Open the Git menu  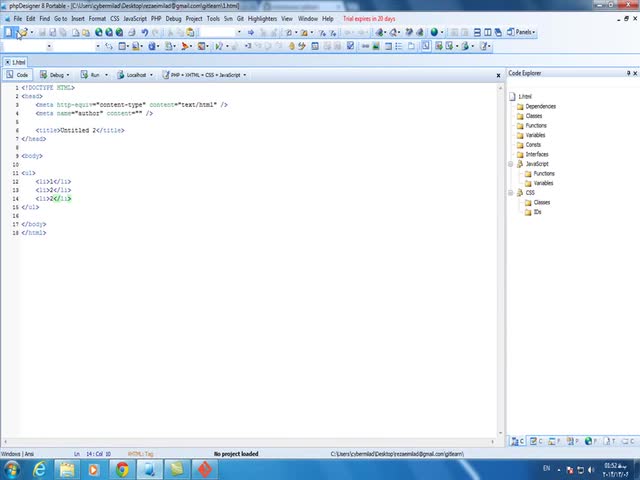click(240, 19)
